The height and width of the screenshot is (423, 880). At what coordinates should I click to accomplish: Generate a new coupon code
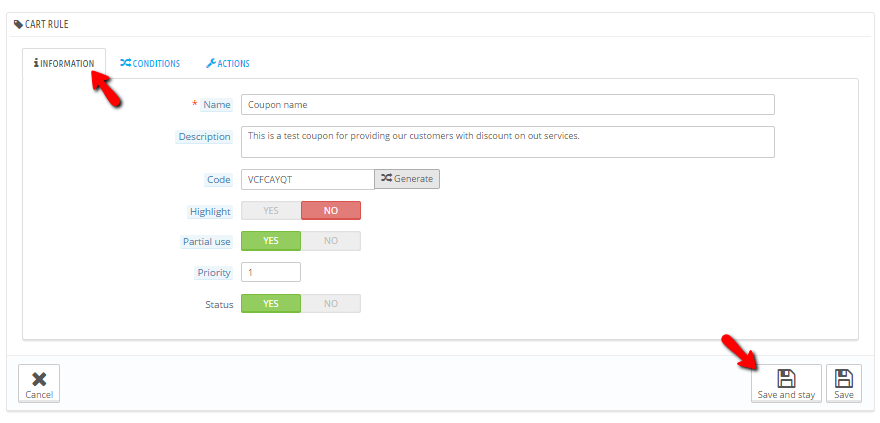pyautogui.click(x=407, y=179)
